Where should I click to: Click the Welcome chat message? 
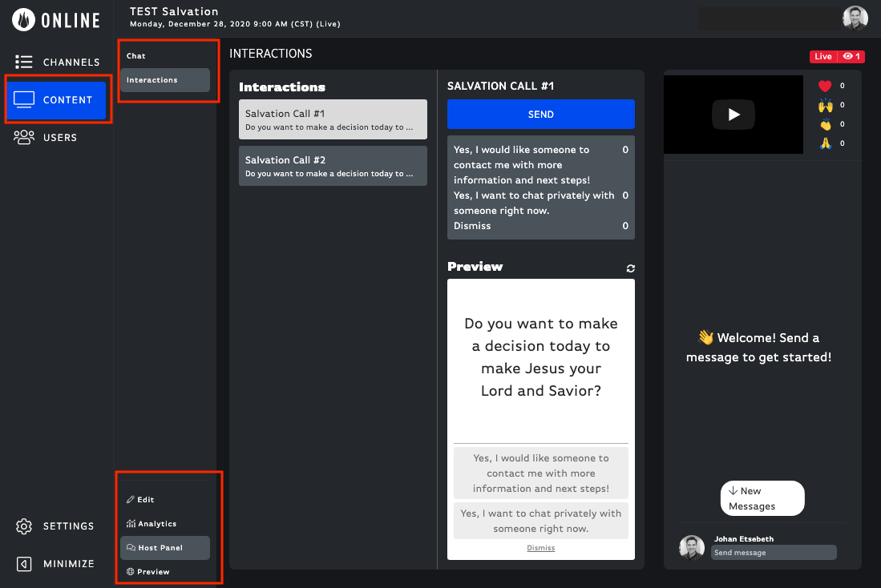tap(758, 347)
